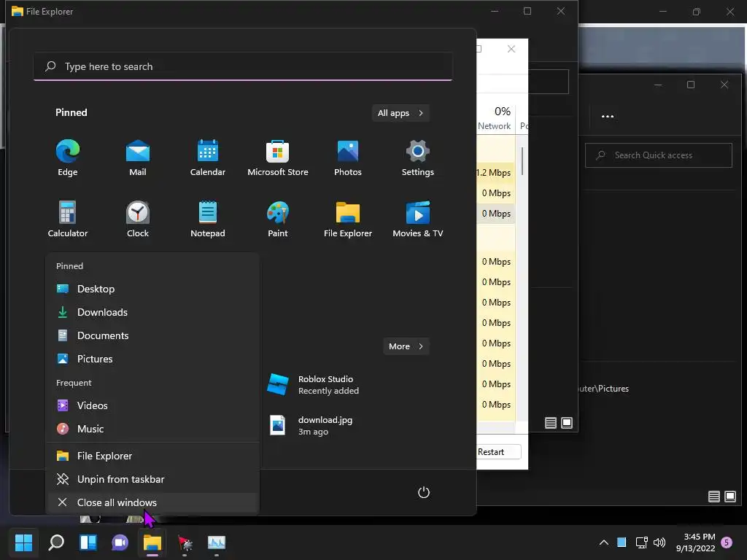747x560 pixels.
Task: Open Settings from pinned apps
Action: [x=418, y=158]
